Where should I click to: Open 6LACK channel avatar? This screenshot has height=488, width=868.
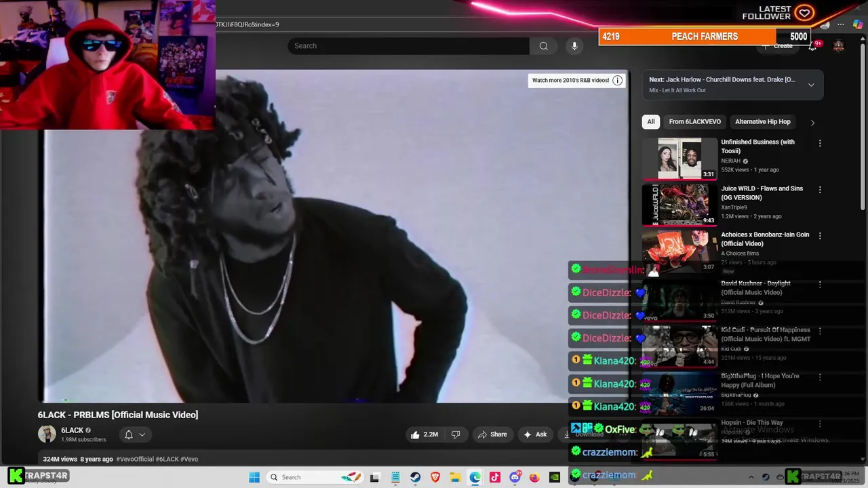pyautogui.click(x=47, y=434)
